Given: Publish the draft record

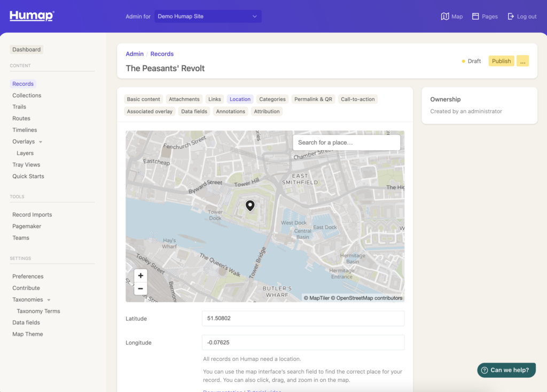Looking at the screenshot, I should (501, 61).
